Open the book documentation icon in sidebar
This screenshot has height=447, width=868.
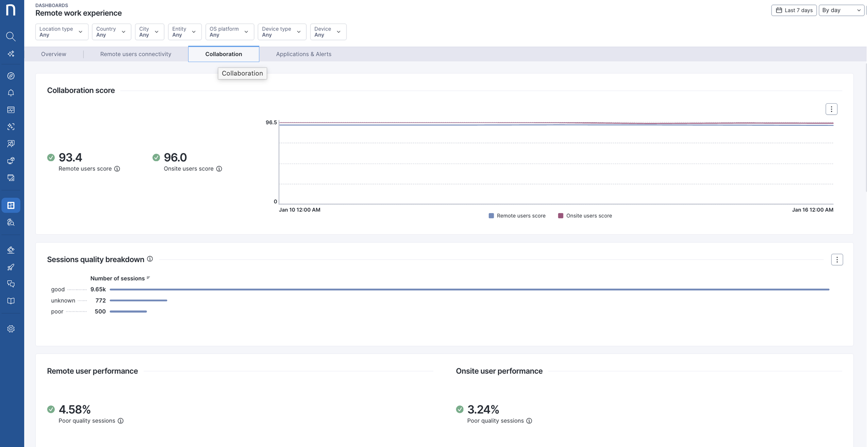(11, 301)
